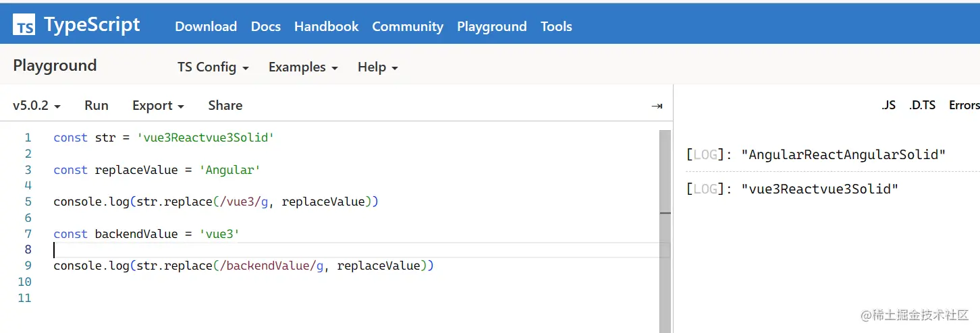Go to the Handbook link
Image resolution: width=980 pixels, height=333 pixels.
click(327, 27)
